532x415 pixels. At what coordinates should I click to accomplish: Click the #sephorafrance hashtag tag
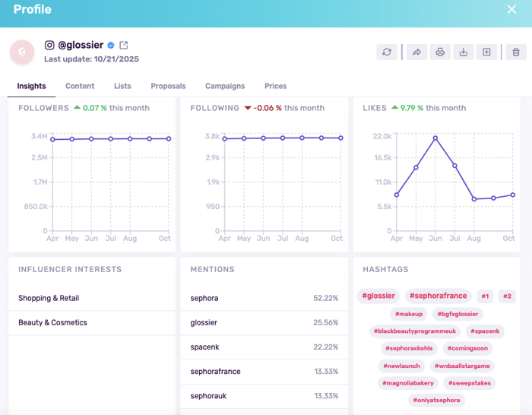437,296
